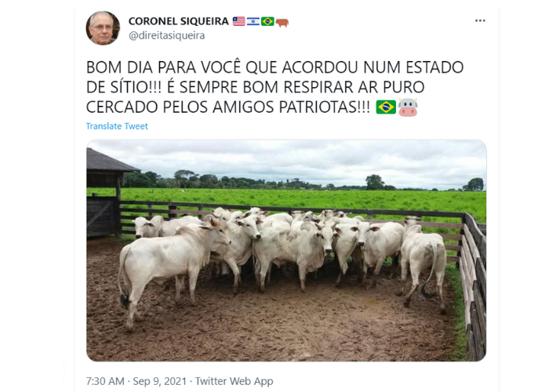
Task: Open the @direitasiqueira handle link
Action: tap(166, 36)
